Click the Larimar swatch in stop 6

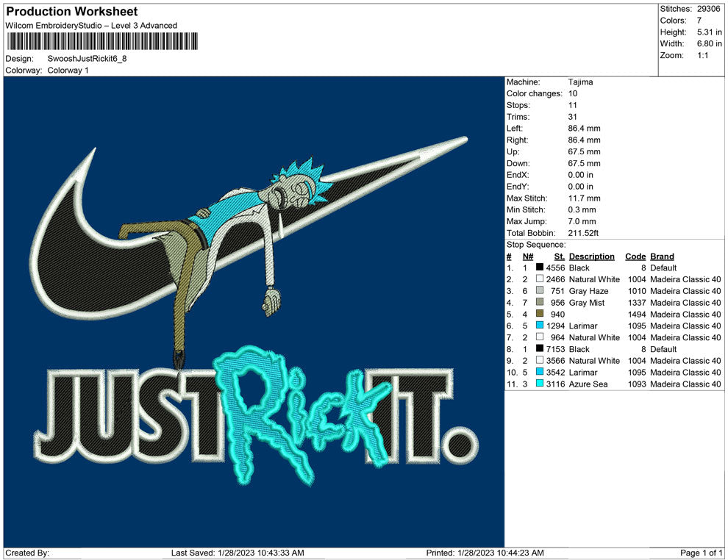click(x=540, y=326)
